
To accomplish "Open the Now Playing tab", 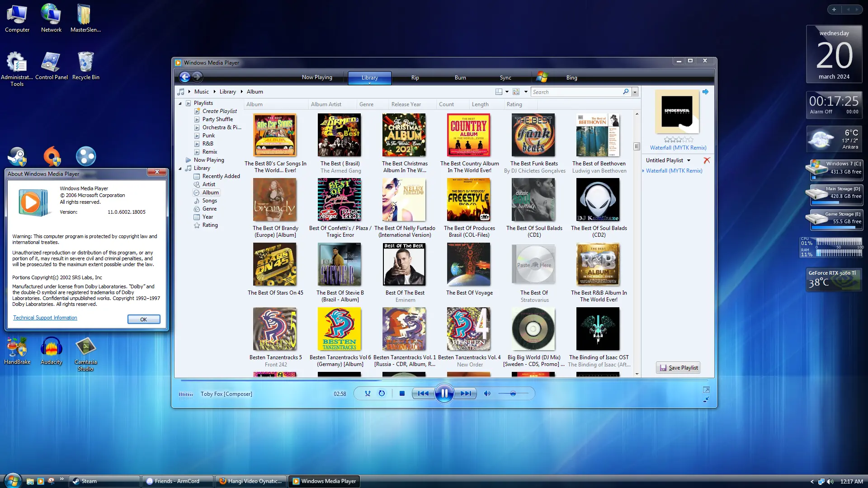I will pyautogui.click(x=317, y=77).
